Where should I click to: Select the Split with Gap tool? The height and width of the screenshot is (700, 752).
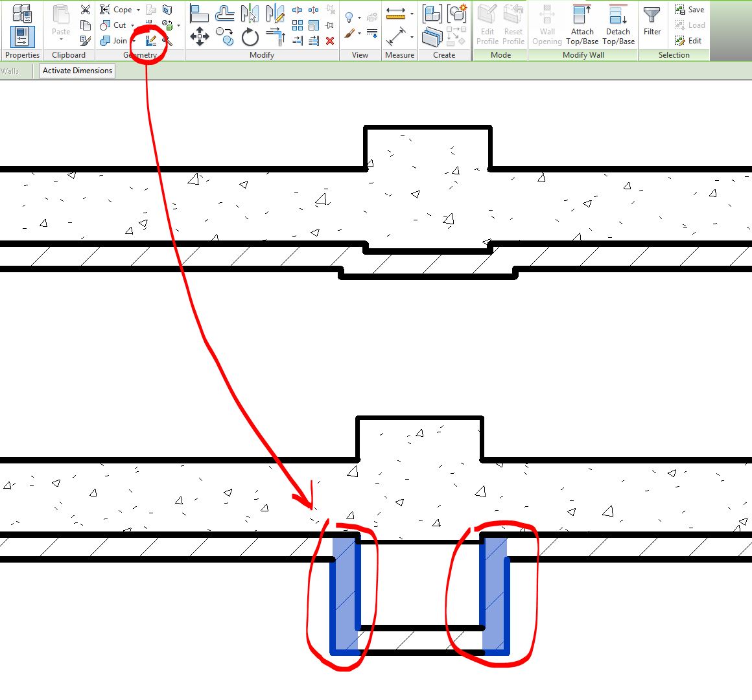click(314, 10)
